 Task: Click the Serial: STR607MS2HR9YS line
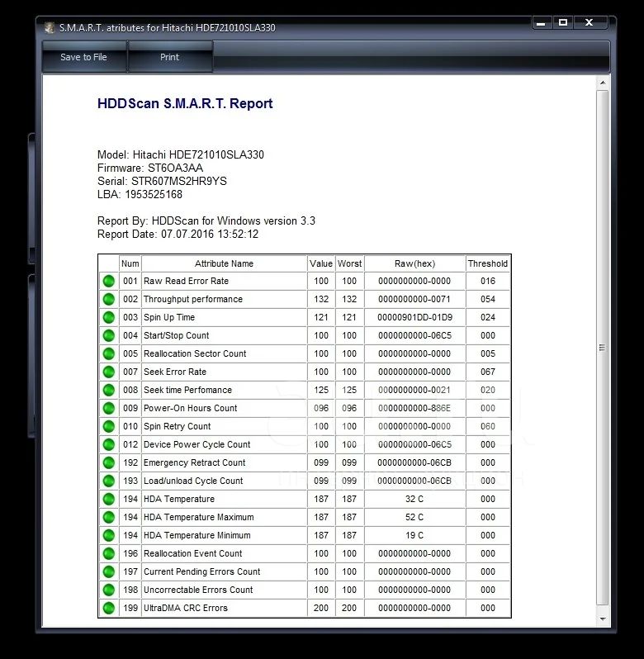click(x=162, y=181)
